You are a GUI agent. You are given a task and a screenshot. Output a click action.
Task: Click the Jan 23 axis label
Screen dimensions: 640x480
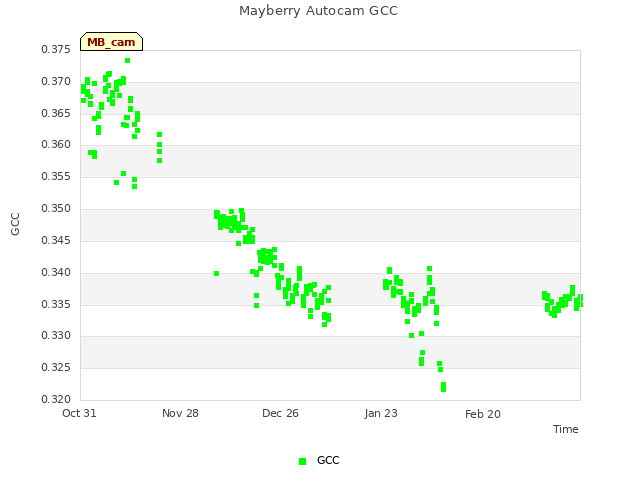[x=381, y=413]
